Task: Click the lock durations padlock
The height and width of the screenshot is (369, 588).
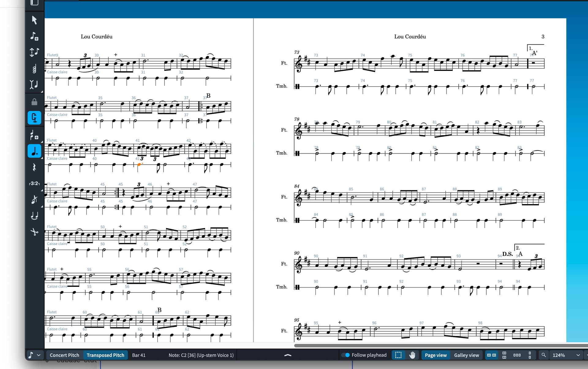Action: [34, 102]
